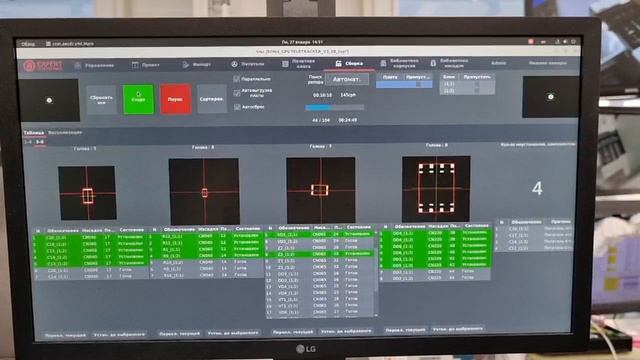Select row 1 in uninstalled components table

(x=534, y=229)
